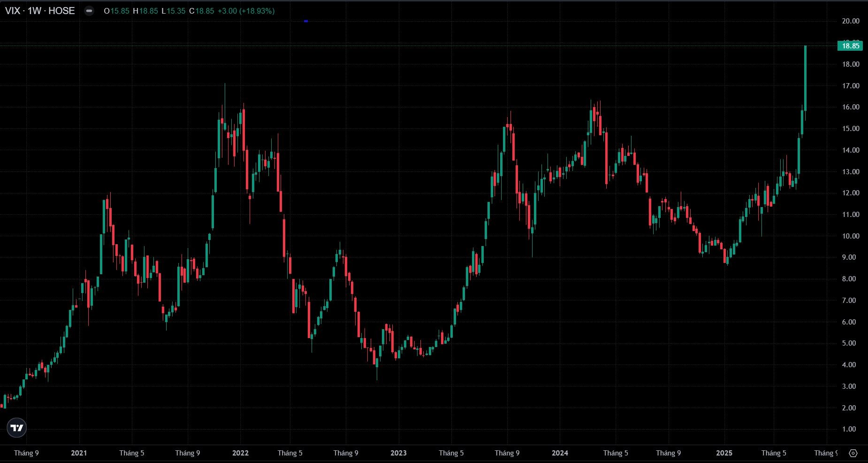Click the 10.00 level on price axis
Viewport: 868px width, 463px height.
850,236
